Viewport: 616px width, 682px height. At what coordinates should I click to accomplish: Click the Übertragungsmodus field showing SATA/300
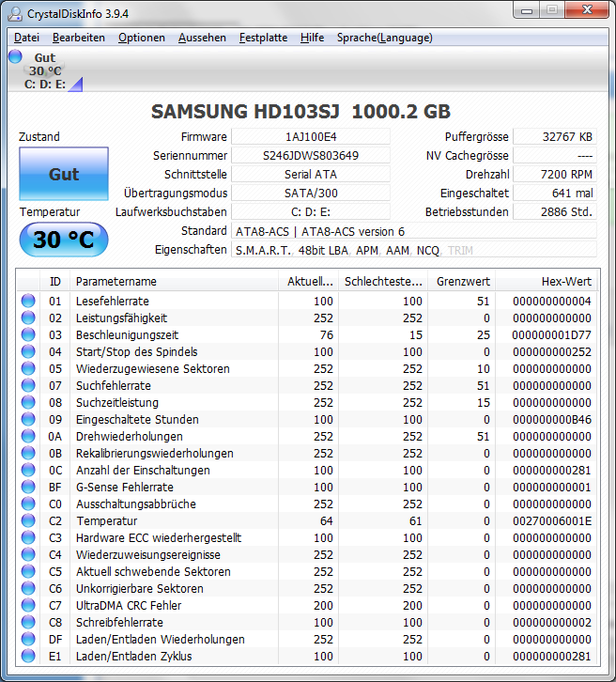tap(311, 194)
